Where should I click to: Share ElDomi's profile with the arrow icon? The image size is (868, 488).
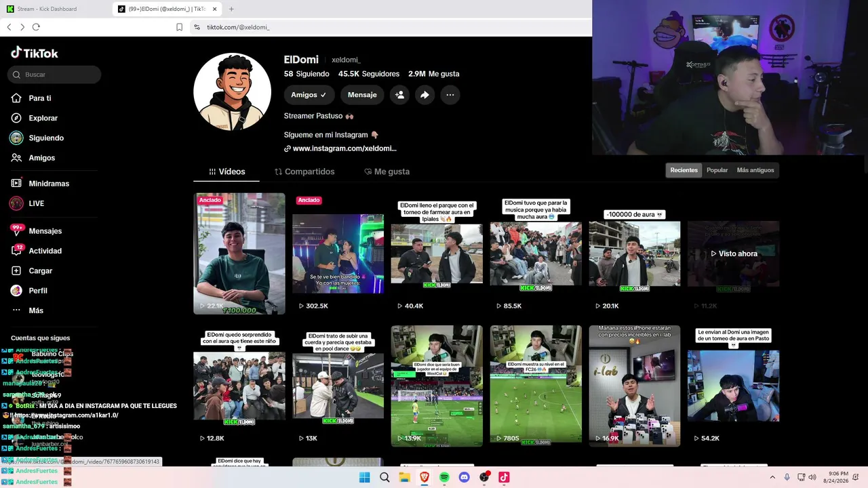click(x=425, y=95)
